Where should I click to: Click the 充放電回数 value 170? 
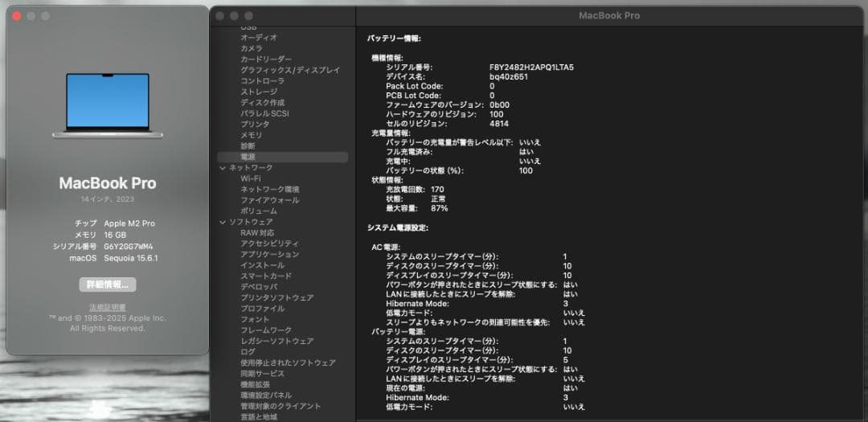437,190
